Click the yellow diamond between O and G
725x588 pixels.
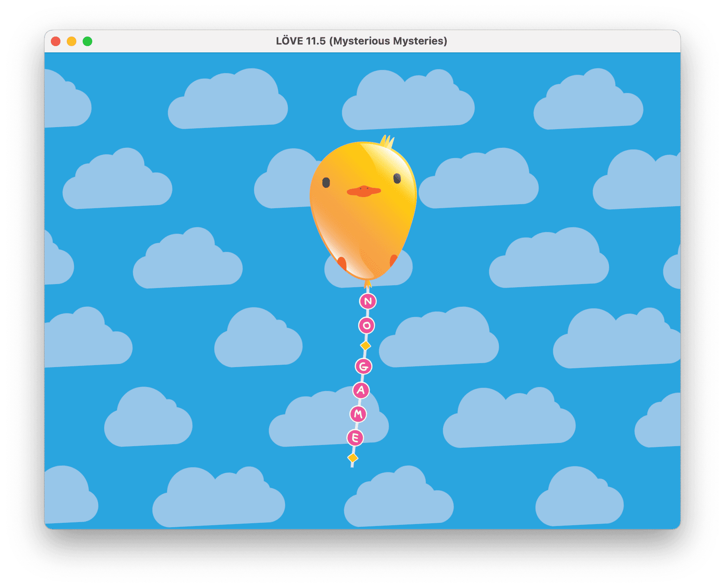365,346
